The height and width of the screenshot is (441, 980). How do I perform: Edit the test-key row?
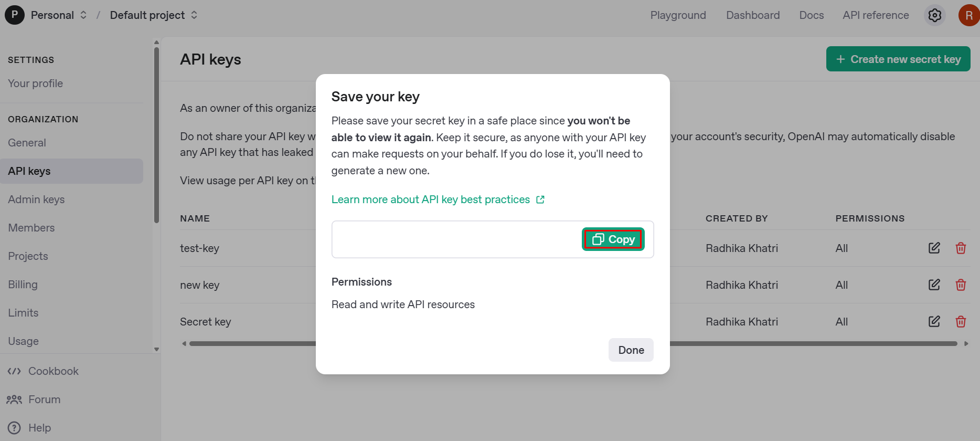934,248
